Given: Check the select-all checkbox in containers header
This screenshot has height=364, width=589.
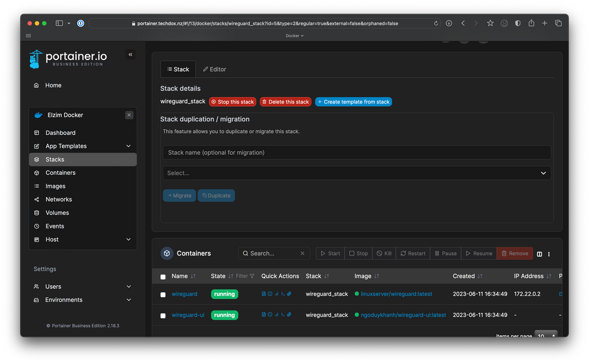Looking at the screenshot, I should [x=163, y=276].
